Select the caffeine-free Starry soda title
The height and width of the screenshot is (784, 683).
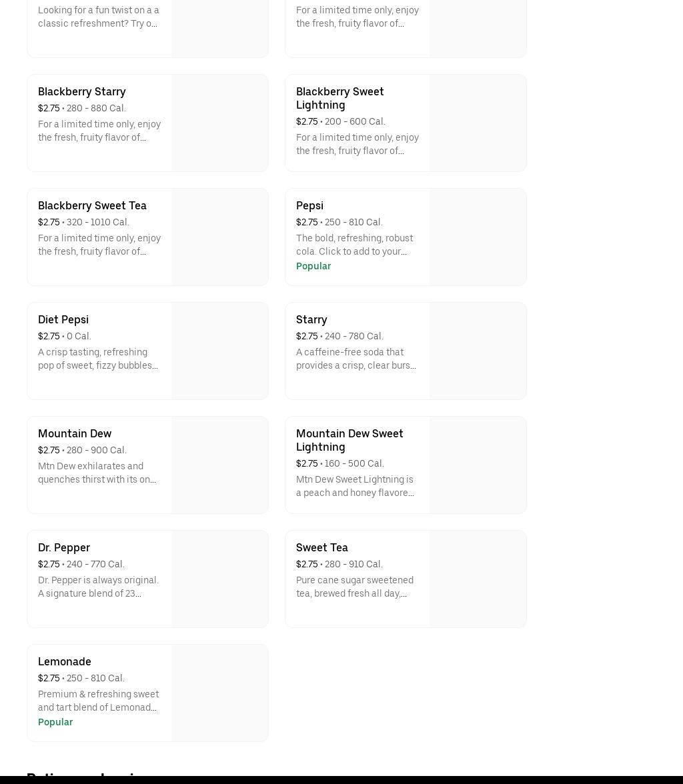click(x=311, y=319)
